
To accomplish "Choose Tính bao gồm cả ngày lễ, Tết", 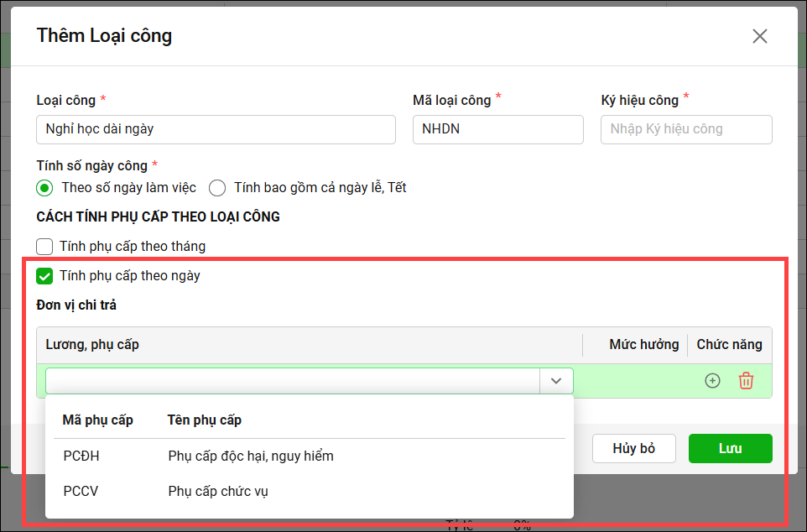I will coord(217,188).
